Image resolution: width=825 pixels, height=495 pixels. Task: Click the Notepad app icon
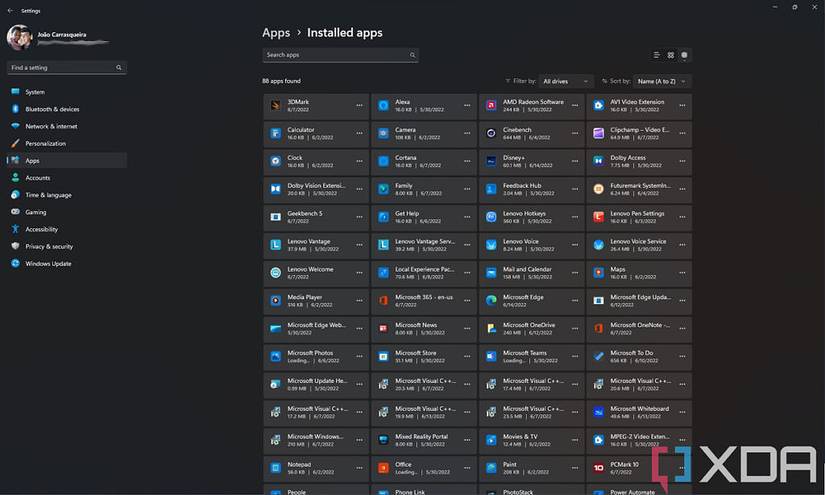tap(276, 468)
